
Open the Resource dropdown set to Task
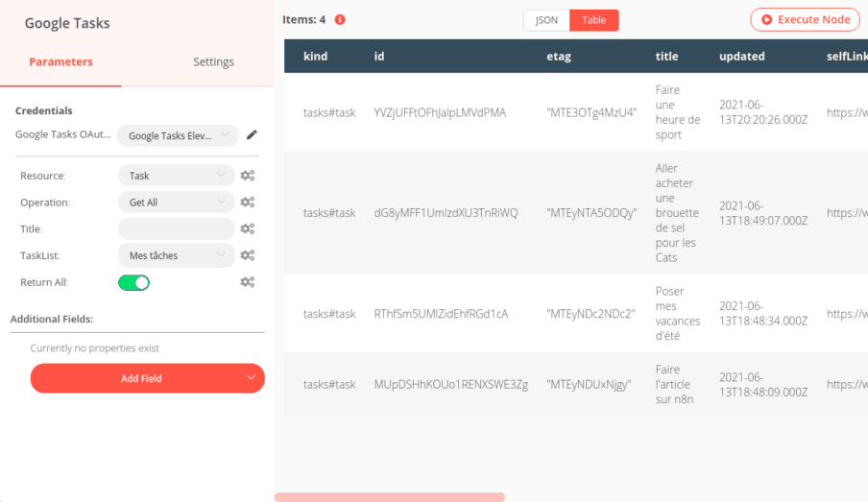(x=177, y=176)
